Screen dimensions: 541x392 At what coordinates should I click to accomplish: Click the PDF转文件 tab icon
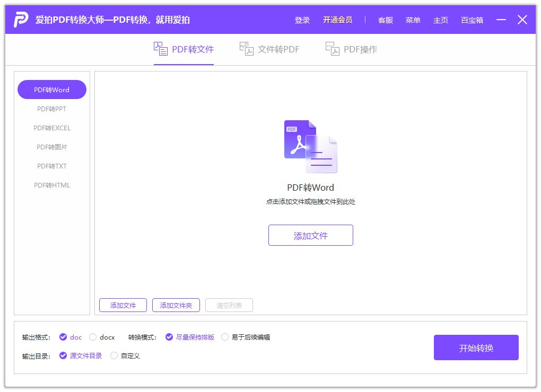pos(160,48)
